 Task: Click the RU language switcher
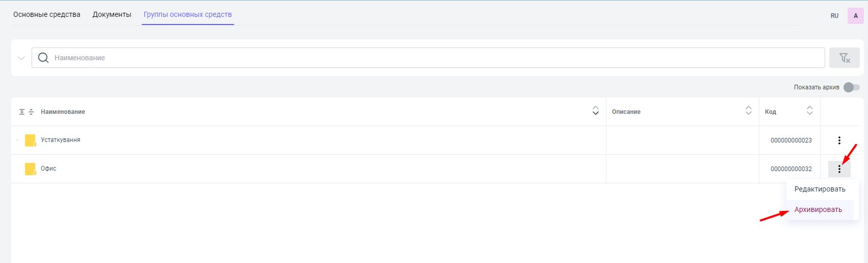click(834, 16)
